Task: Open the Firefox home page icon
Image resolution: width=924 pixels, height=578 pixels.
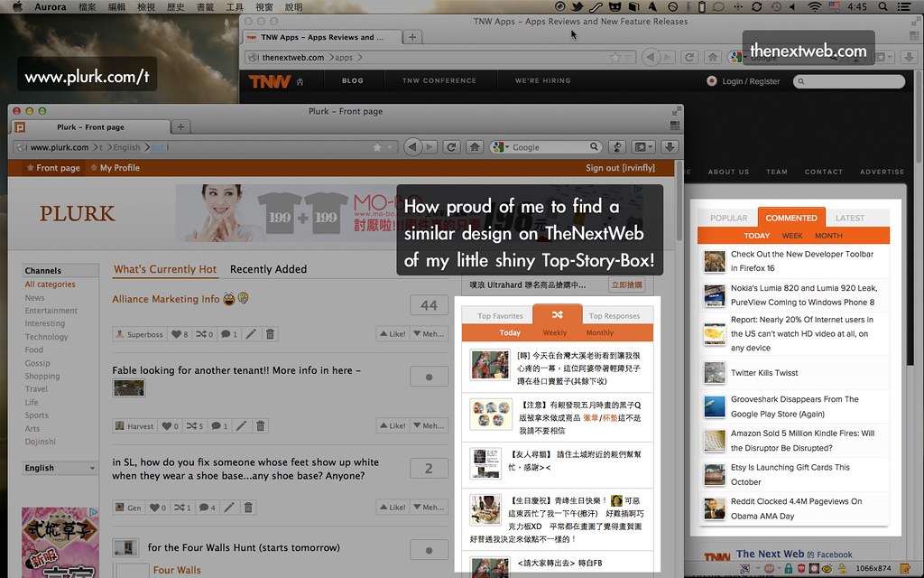Action: click(x=475, y=146)
